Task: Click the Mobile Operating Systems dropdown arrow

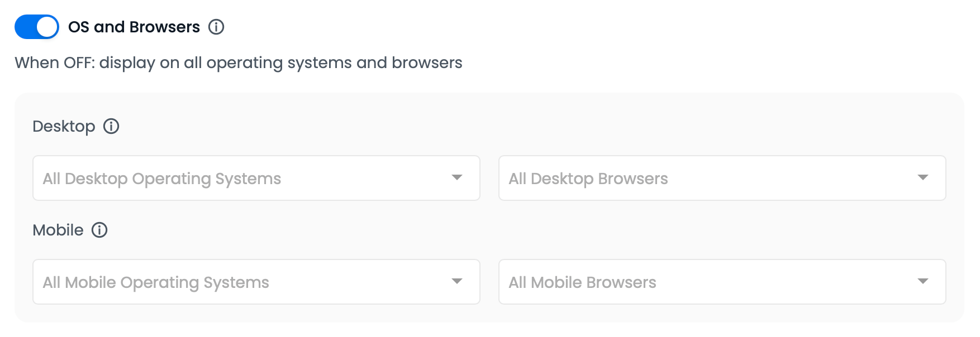Action: tap(457, 281)
